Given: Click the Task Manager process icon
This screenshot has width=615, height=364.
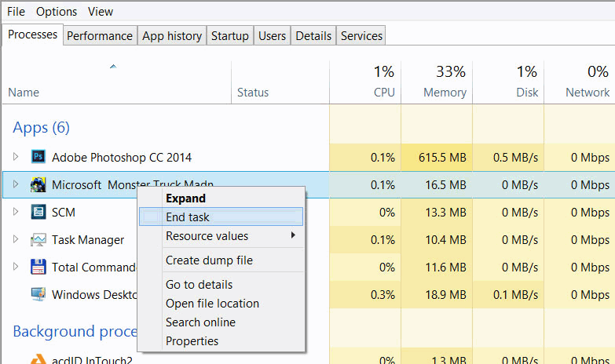Looking at the screenshot, I should [x=38, y=240].
